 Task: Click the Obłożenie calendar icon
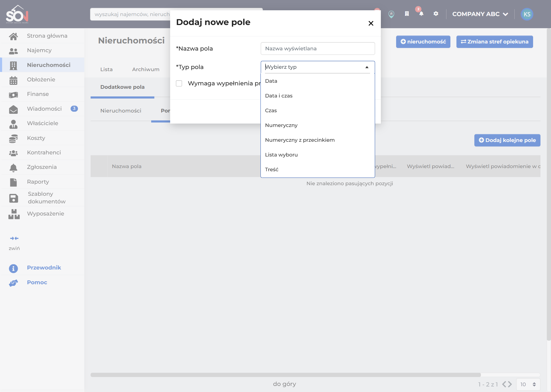tap(13, 80)
